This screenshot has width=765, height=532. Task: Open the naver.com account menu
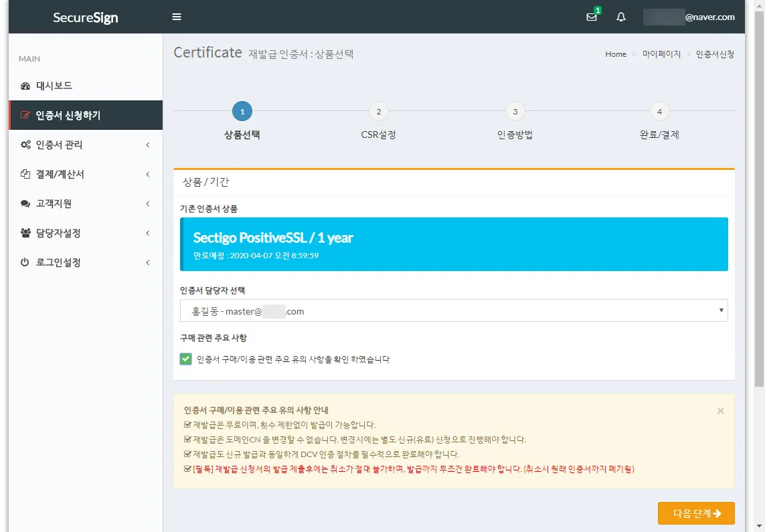coord(689,17)
